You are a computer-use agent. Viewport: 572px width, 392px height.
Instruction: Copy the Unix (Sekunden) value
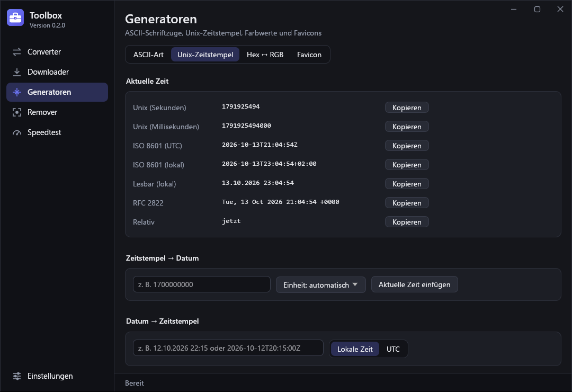click(407, 108)
